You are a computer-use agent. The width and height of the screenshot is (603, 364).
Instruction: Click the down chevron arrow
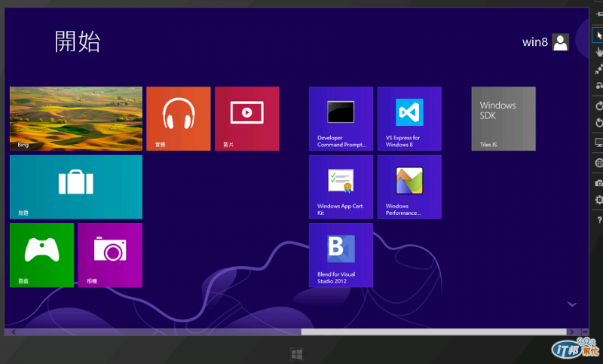[x=572, y=304]
